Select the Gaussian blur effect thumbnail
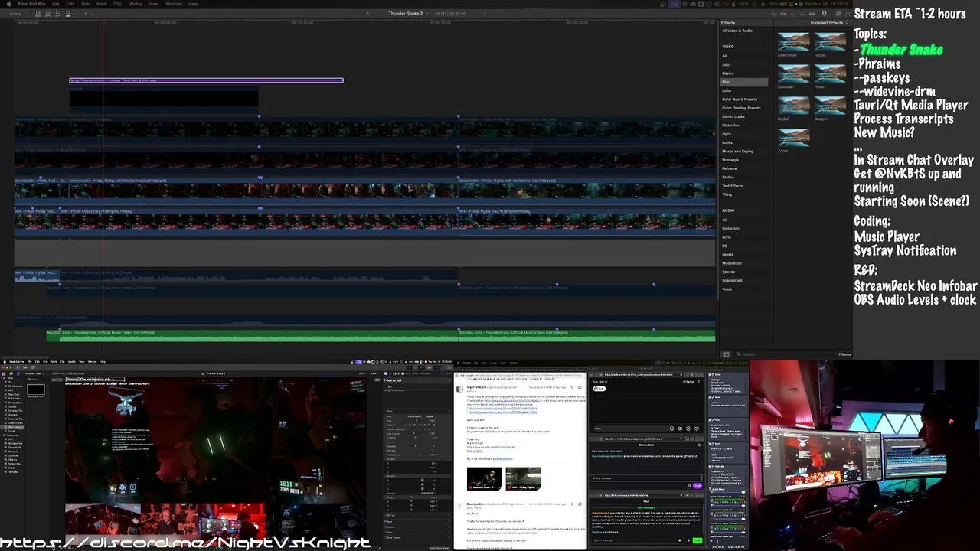This screenshot has width=980, height=551. coord(793,74)
